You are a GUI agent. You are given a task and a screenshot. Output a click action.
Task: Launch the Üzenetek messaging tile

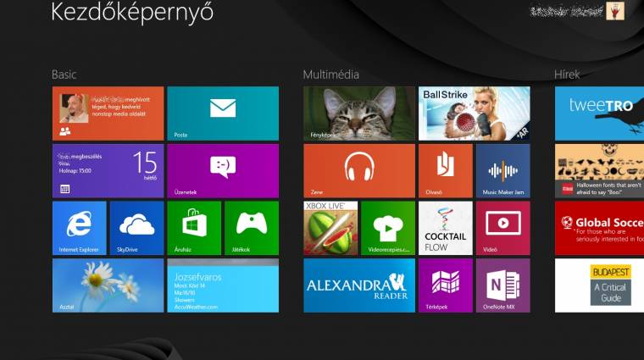(223, 171)
